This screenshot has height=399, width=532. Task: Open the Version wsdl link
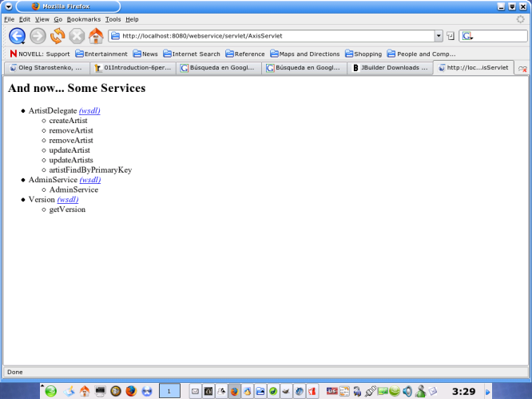(x=68, y=200)
